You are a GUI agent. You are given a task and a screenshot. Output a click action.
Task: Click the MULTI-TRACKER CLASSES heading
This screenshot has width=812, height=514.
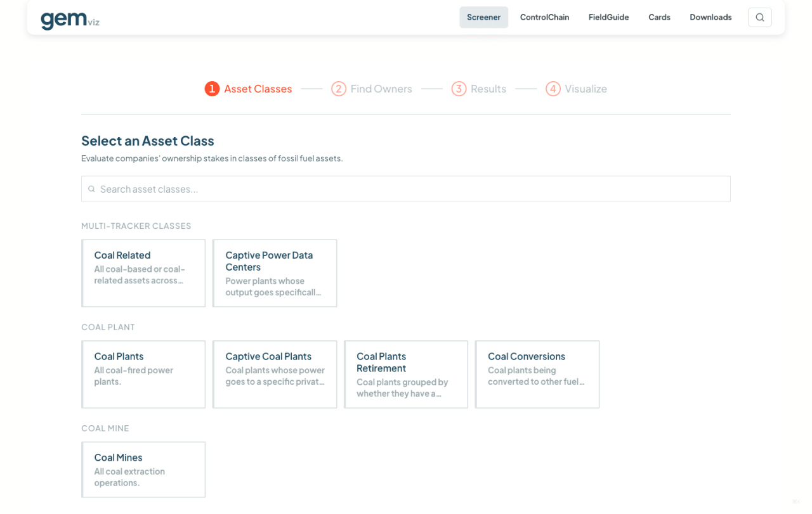coord(136,226)
